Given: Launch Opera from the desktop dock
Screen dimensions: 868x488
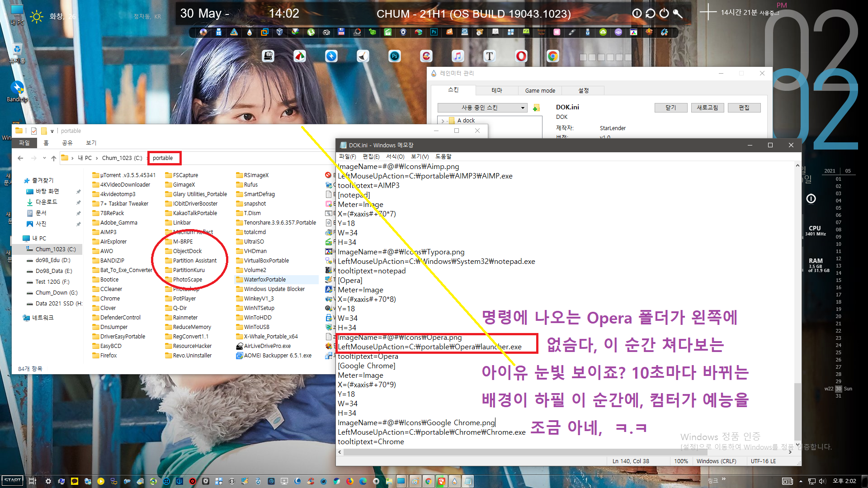Looking at the screenshot, I should click(521, 56).
